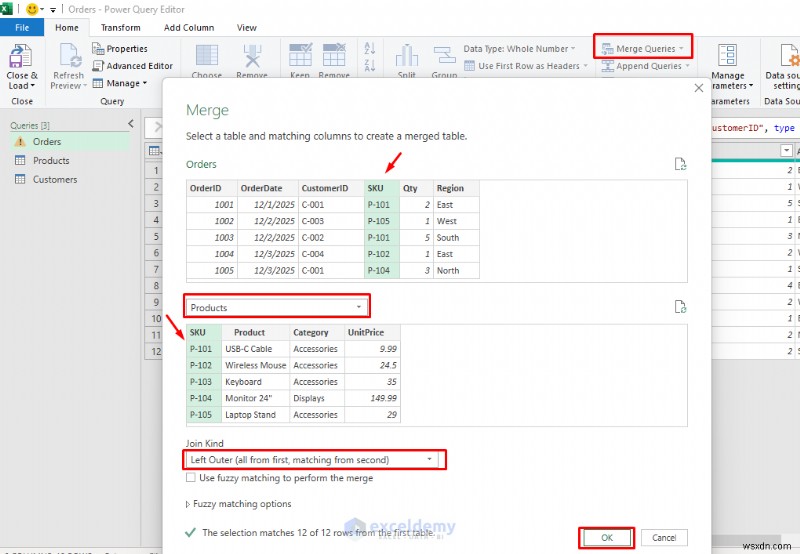This screenshot has height=554, width=800.
Task: Click the Split Column icon
Action: coord(407,55)
